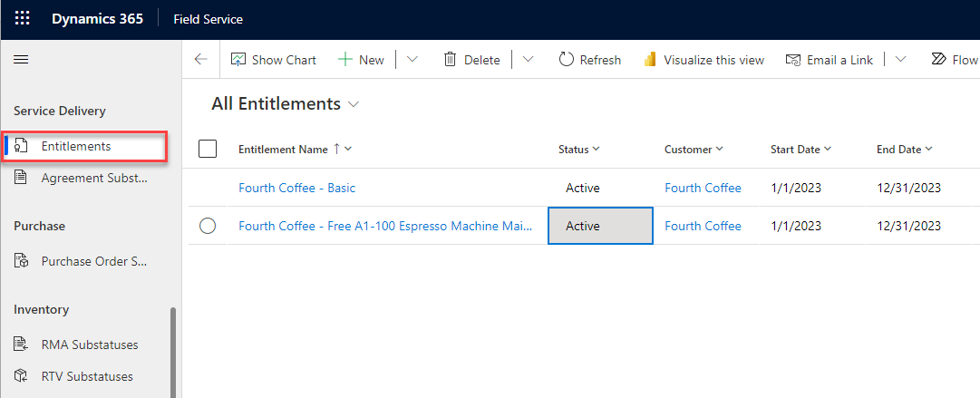Image resolution: width=980 pixels, height=398 pixels.
Task: Select 12/31/2023 end date in Basic row
Action: [908, 188]
